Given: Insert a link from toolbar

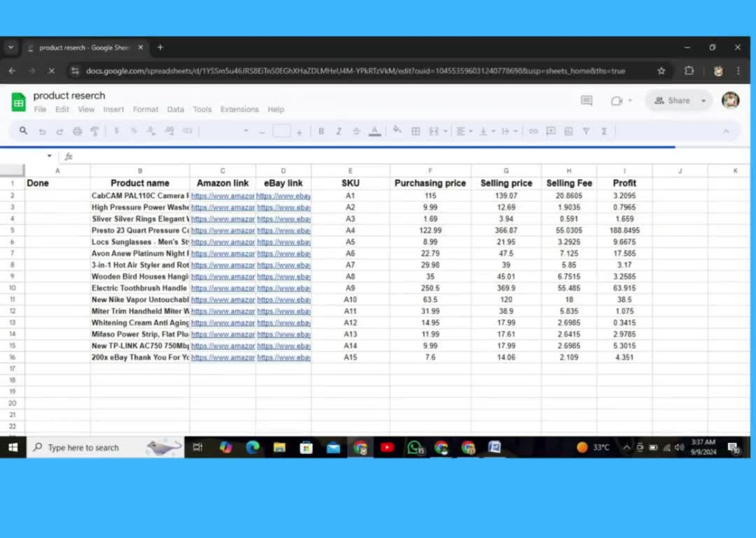Looking at the screenshot, I should click(533, 131).
